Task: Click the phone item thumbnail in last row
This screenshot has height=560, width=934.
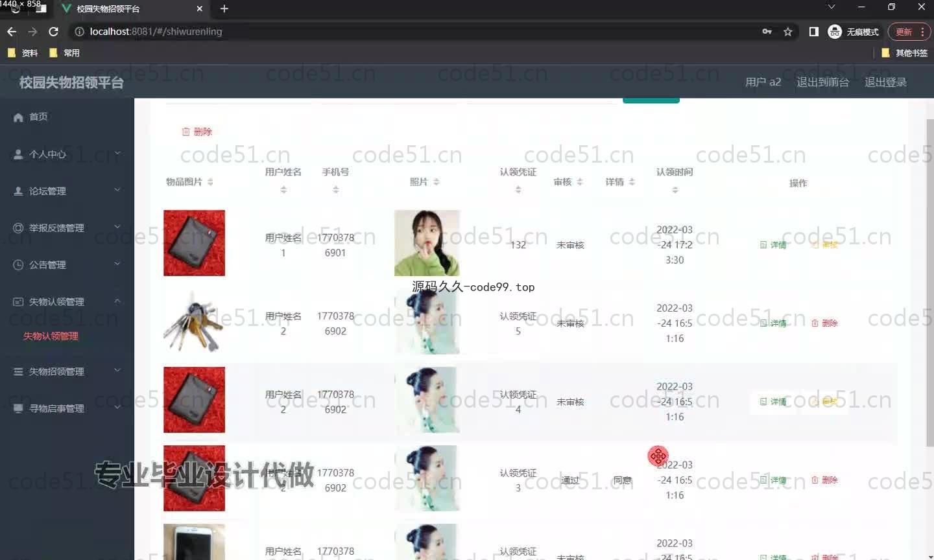Action: [x=194, y=542]
